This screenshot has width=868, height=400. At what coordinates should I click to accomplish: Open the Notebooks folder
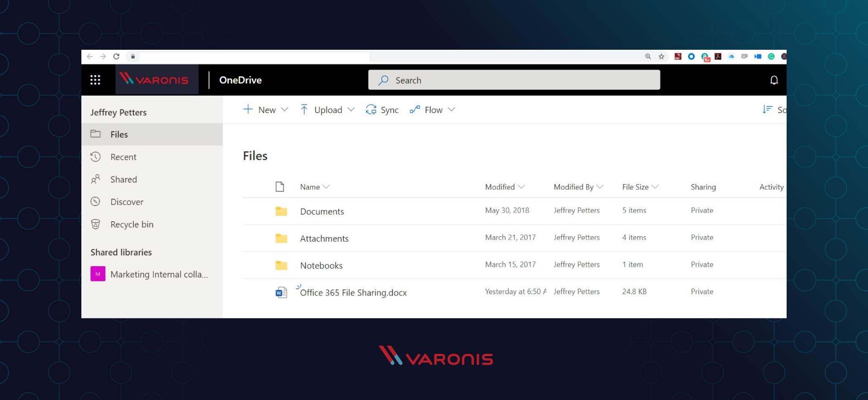(321, 266)
